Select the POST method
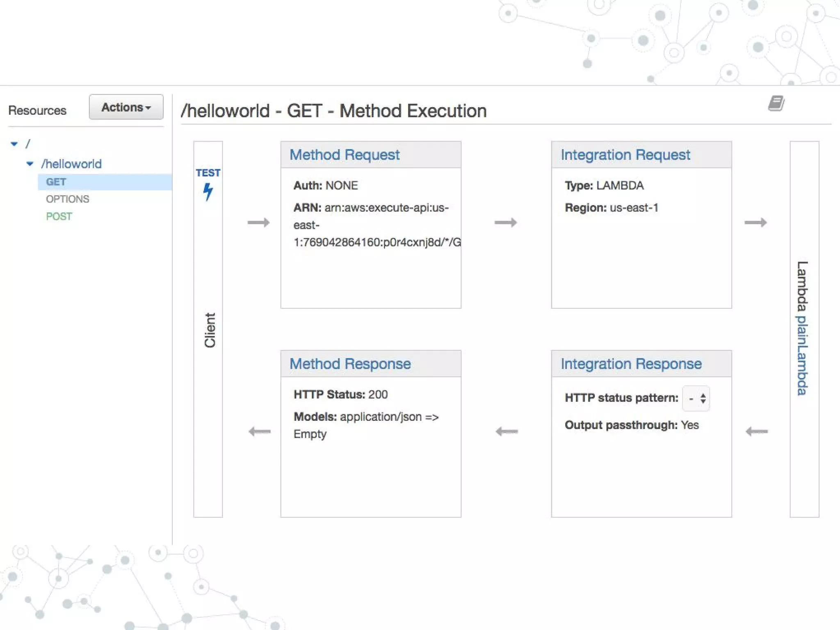Viewport: 840px width, 630px height. (x=59, y=217)
